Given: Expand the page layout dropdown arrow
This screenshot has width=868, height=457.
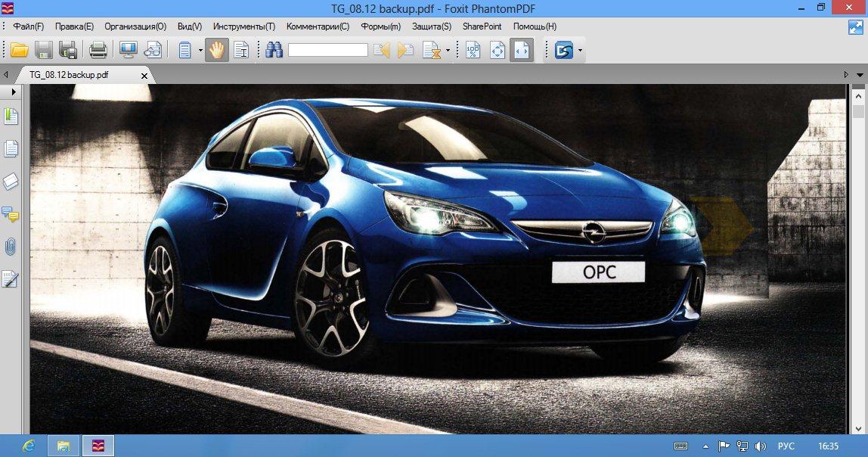Looking at the screenshot, I should pos(200,51).
